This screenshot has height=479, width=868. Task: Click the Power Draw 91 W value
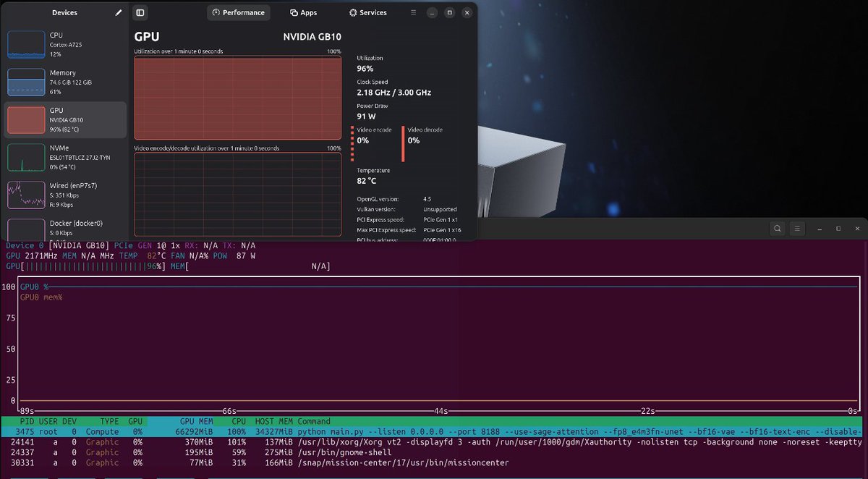point(365,116)
